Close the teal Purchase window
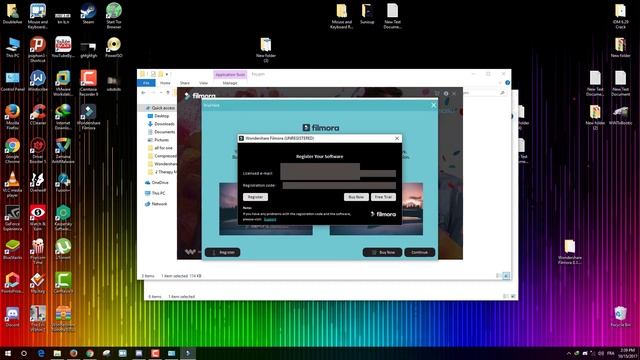This screenshot has width=640, height=360. point(433,105)
